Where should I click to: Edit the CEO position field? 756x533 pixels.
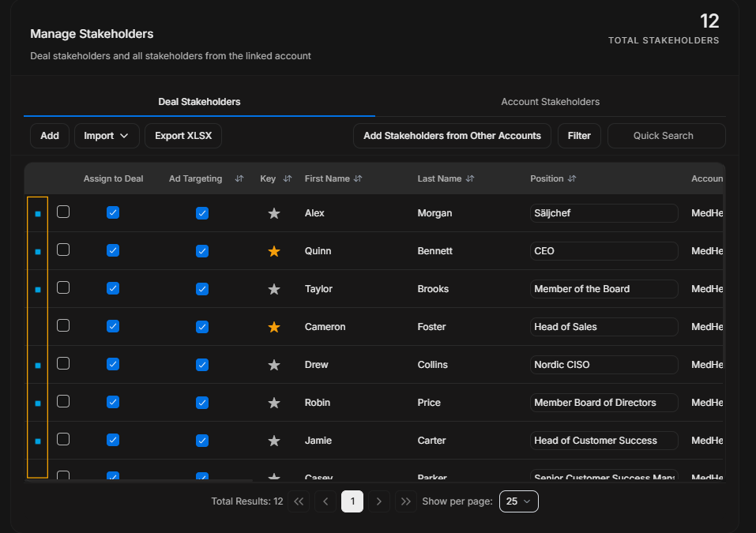pyautogui.click(x=604, y=251)
